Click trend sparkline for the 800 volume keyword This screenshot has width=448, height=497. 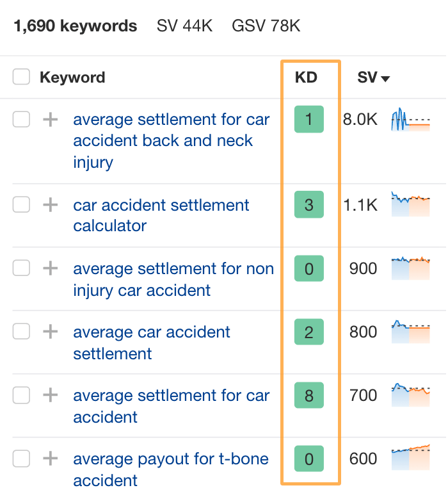coord(410,331)
